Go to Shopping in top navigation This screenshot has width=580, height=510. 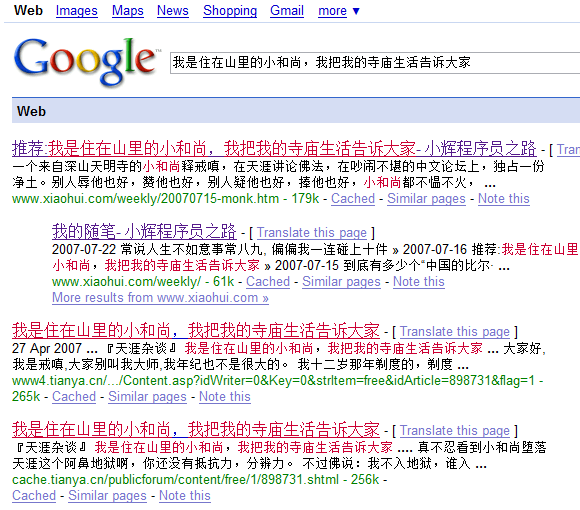coord(230,11)
